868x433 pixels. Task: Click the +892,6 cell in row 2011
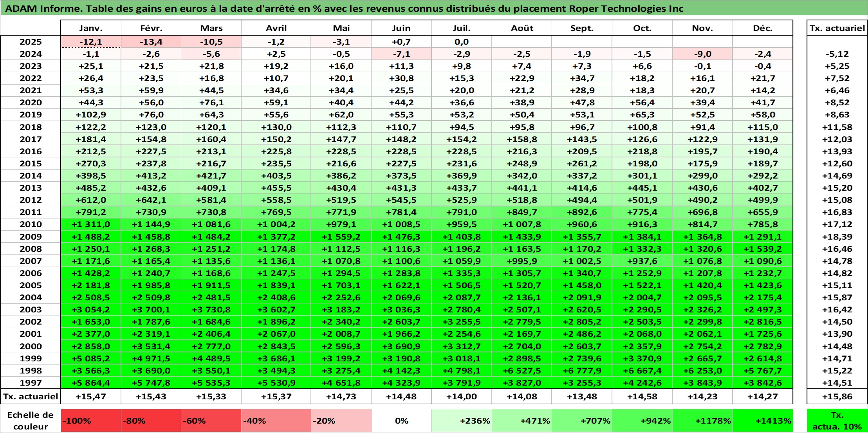[x=582, y=212]
